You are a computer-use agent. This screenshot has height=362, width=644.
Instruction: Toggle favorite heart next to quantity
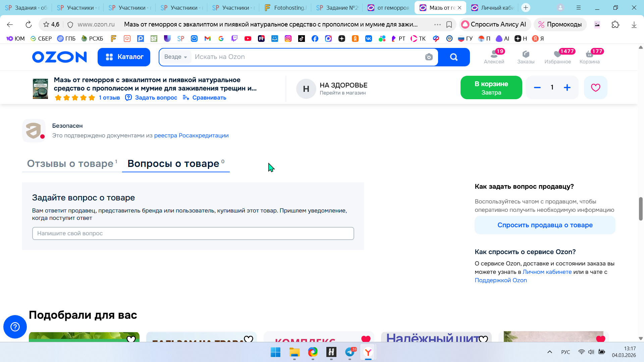click(595, 87)
